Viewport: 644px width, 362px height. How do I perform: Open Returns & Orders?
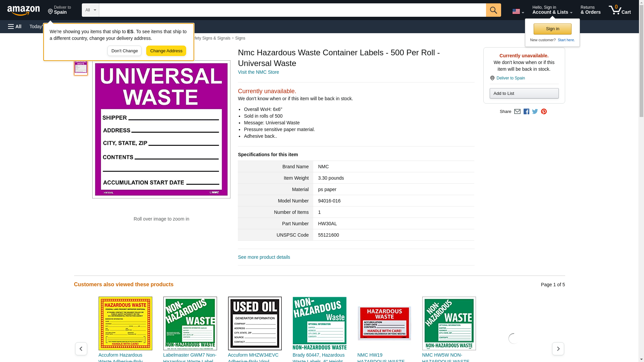click(x=590, y=10)
